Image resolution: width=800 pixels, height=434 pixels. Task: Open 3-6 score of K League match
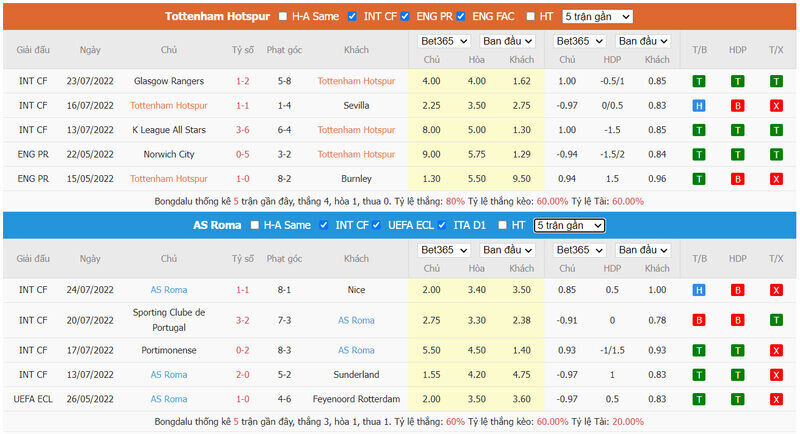point(242,130)
